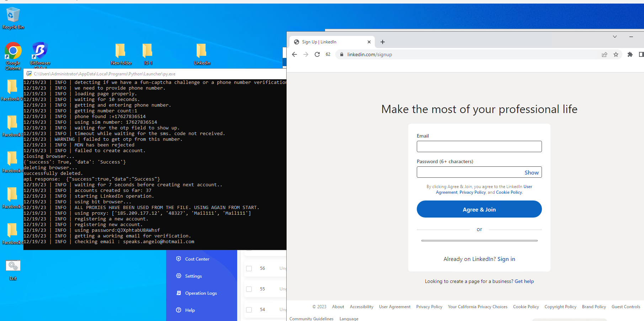Open the Copyright Policy footer link
Screen dimensions: 644x321
point(560,307)
